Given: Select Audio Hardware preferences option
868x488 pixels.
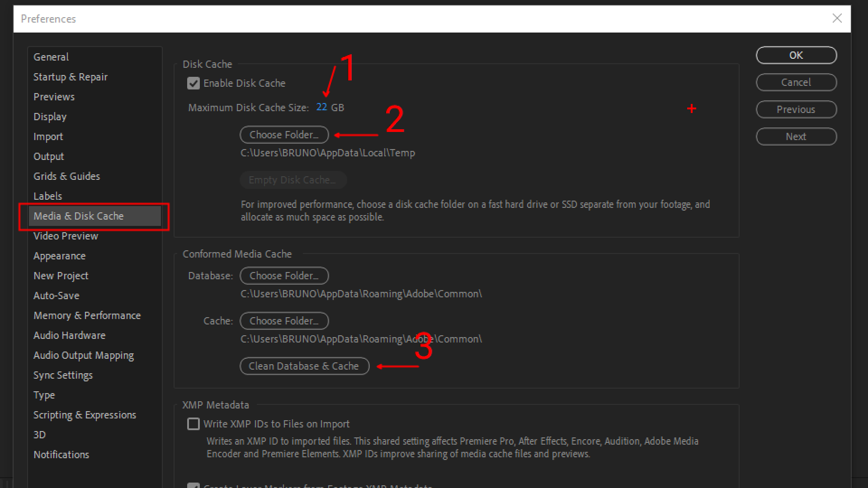Looking at the screenshot, I should pos(70,335).
